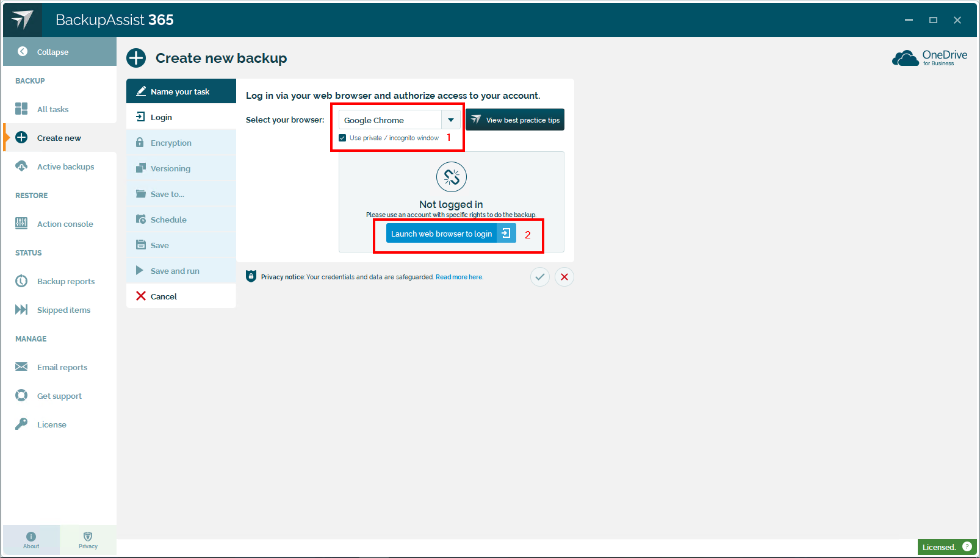Select the Encryption step

point(181,143)
